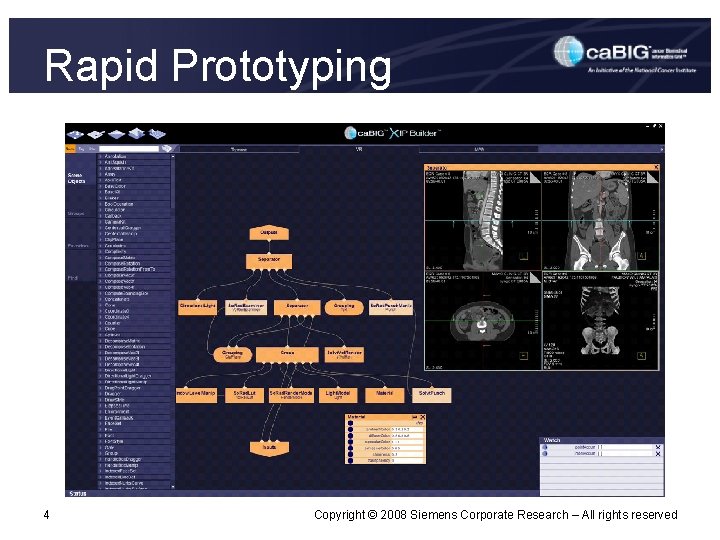Select the orange node tab above the list
This screenshot has height=540, width=720.
(x=70, y=149)
